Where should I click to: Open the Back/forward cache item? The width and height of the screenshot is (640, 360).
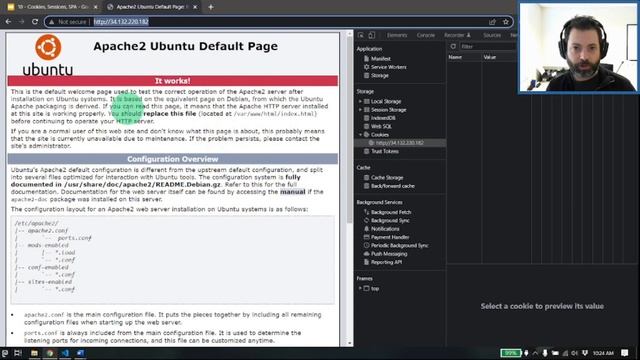(393, 186)
